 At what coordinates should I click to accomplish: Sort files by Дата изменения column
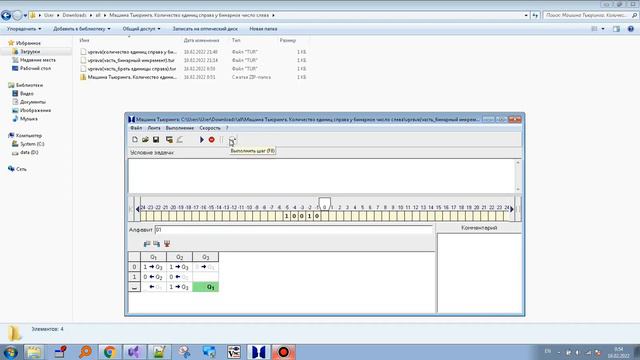pos(201,40)
